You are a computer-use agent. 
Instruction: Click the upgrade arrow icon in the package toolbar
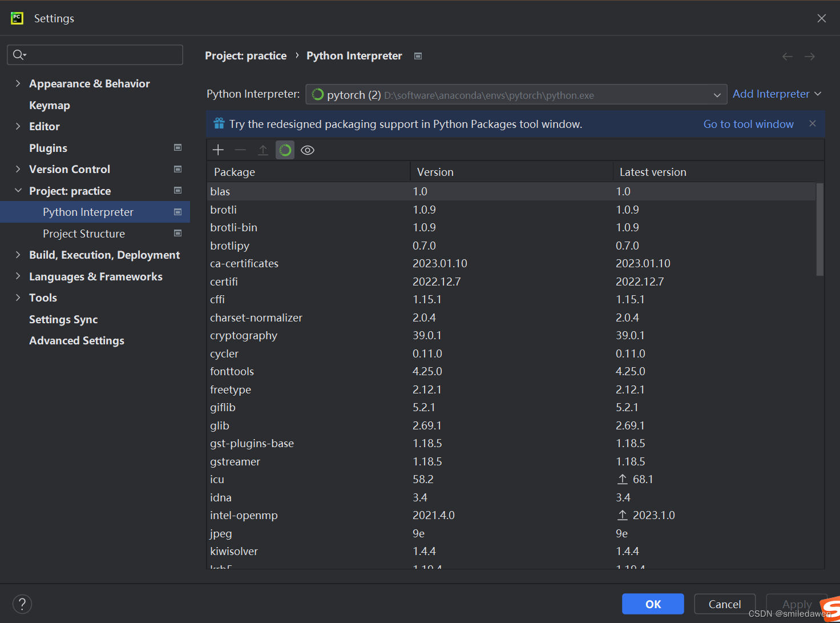[262, 150]
